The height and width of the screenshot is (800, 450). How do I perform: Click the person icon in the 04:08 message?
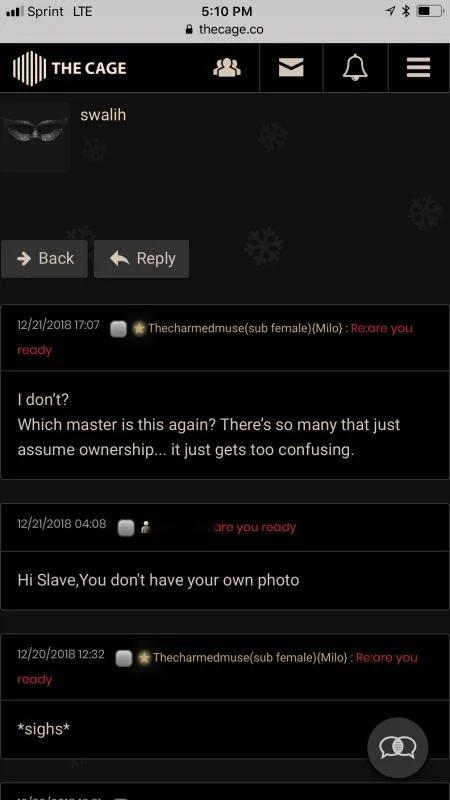[146, 527]
